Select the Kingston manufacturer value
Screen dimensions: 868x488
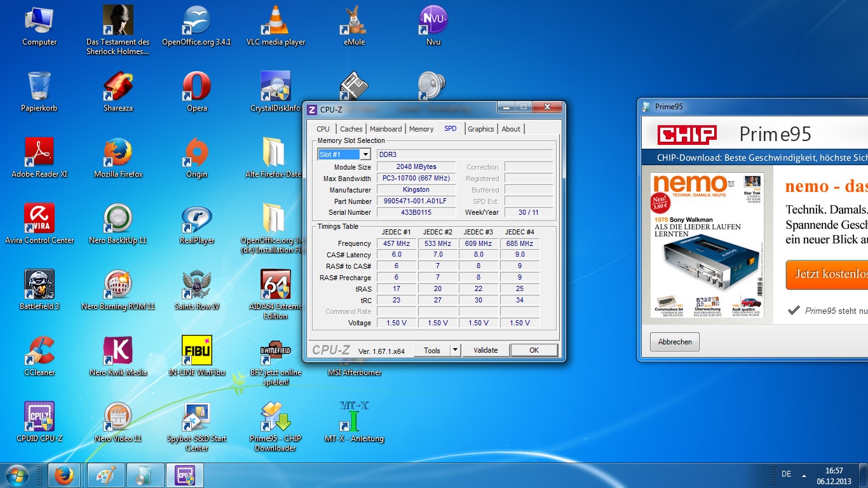(x=416, y=190)
